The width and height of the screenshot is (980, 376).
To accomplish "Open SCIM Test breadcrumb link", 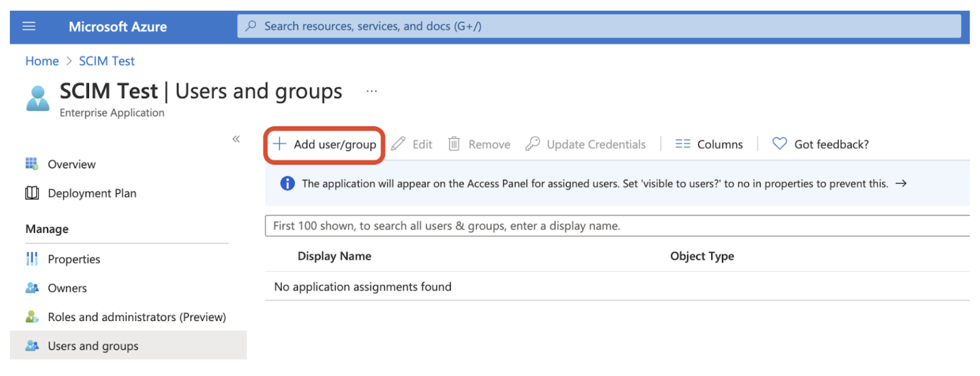I will click(107, 61).
